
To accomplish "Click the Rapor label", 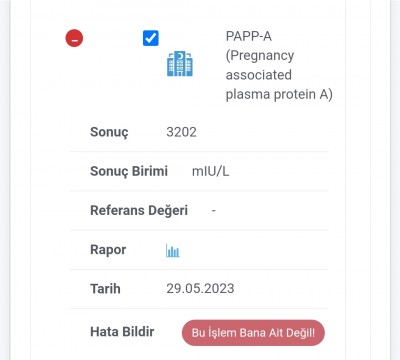I will pyautogui.click(x=108, y=250).
